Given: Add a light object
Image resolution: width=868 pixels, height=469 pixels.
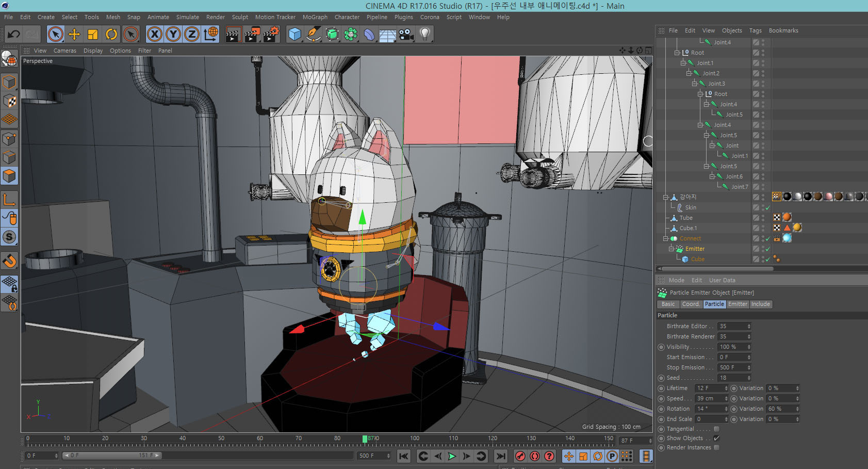Looking at the screenshot, I should (x=425, y=34).
